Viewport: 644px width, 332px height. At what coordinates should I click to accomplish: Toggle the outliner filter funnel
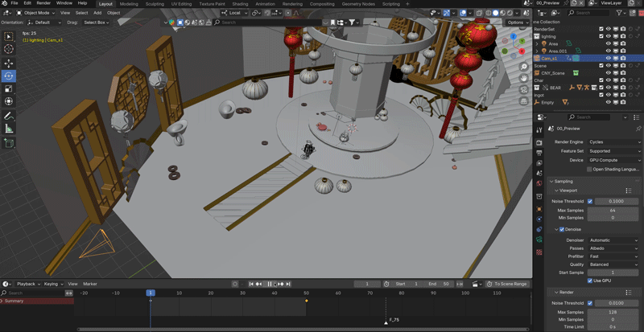(x=620, y=13)
